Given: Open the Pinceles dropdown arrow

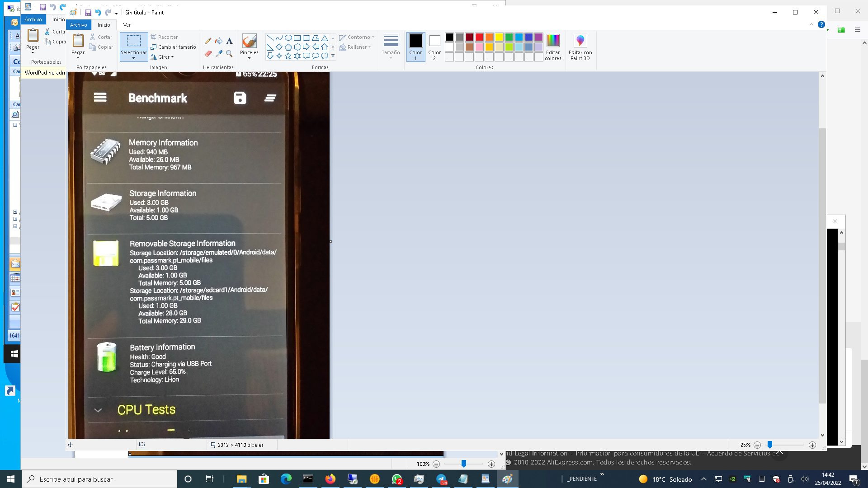Looking at the screenshot, I should click(249, 58).
